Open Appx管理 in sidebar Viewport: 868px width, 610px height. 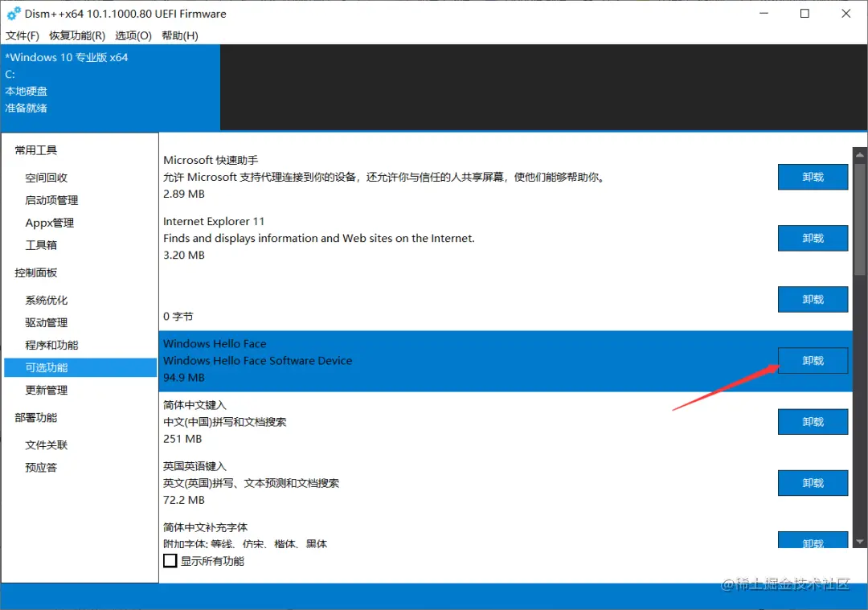point(49,223)
